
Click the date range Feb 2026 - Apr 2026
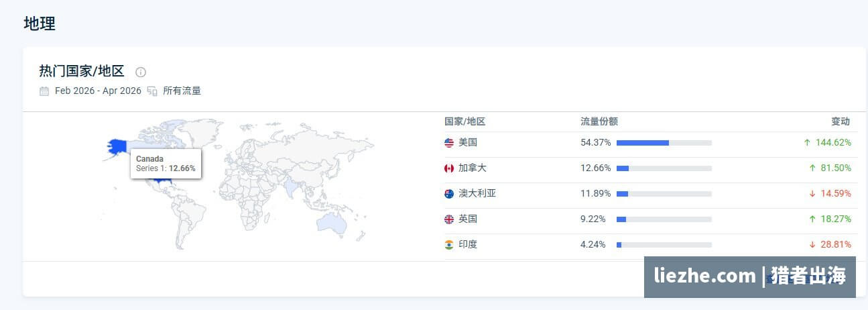coord(98,91)
